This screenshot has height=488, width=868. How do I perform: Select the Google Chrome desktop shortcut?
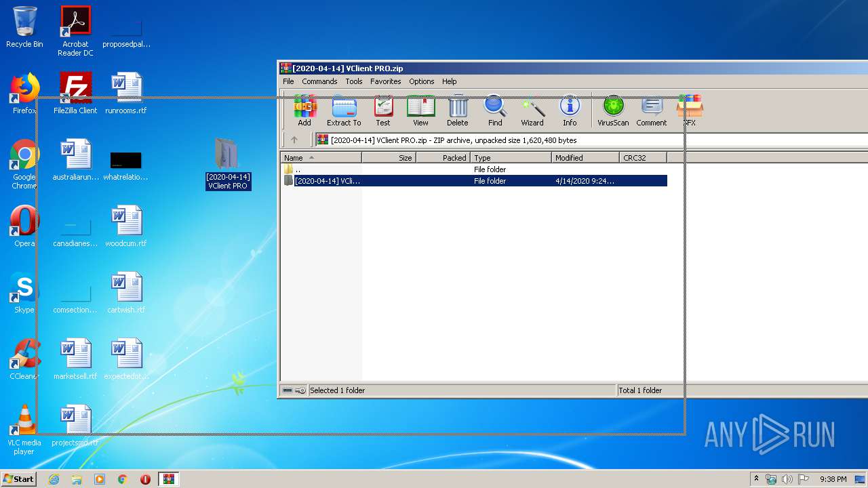[x=24, y=165]
